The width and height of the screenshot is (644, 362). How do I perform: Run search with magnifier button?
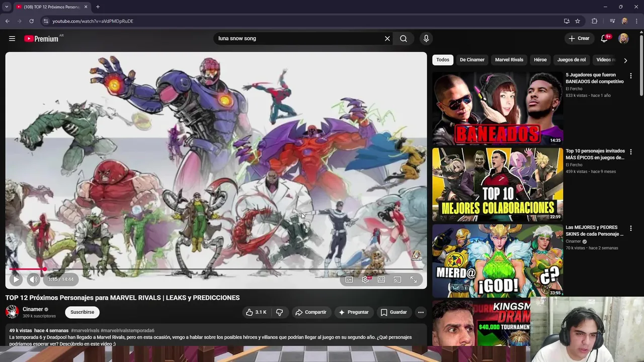click(404, 39)
